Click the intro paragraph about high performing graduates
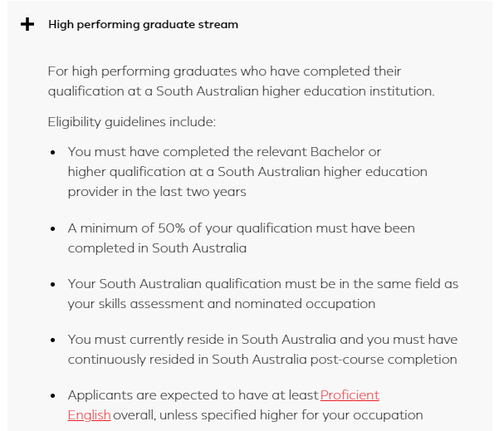The width and height of the screenshot is (504, 431). [241, 81]
